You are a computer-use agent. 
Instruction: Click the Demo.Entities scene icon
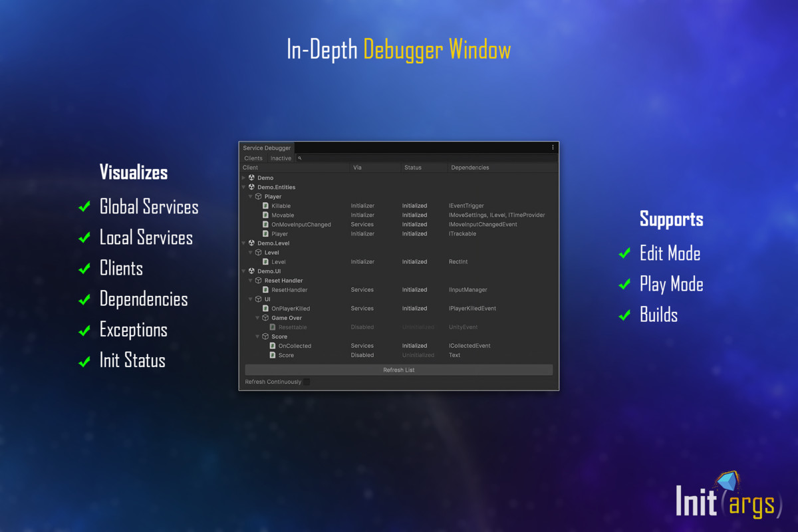click(251, 187)
